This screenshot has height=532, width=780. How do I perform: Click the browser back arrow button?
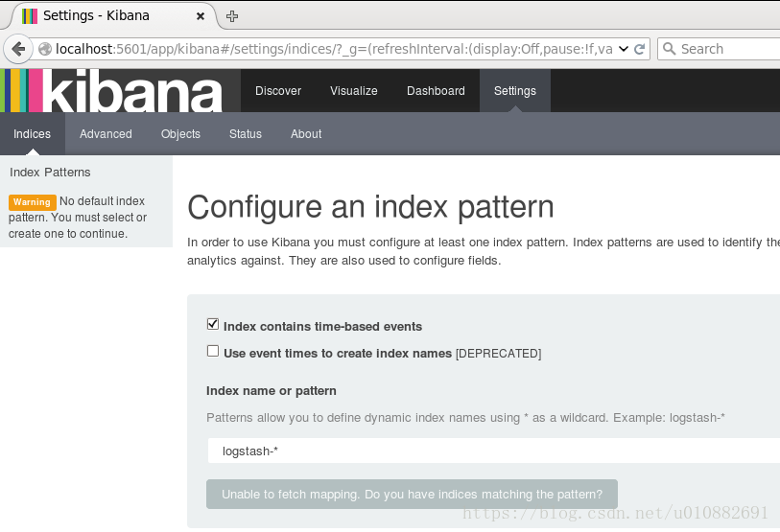[18, 49]
